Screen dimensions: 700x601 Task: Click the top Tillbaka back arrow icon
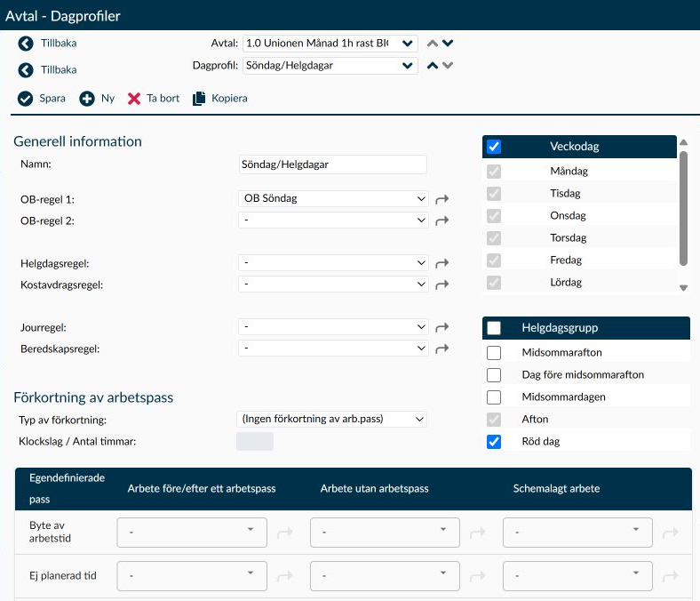26,44
